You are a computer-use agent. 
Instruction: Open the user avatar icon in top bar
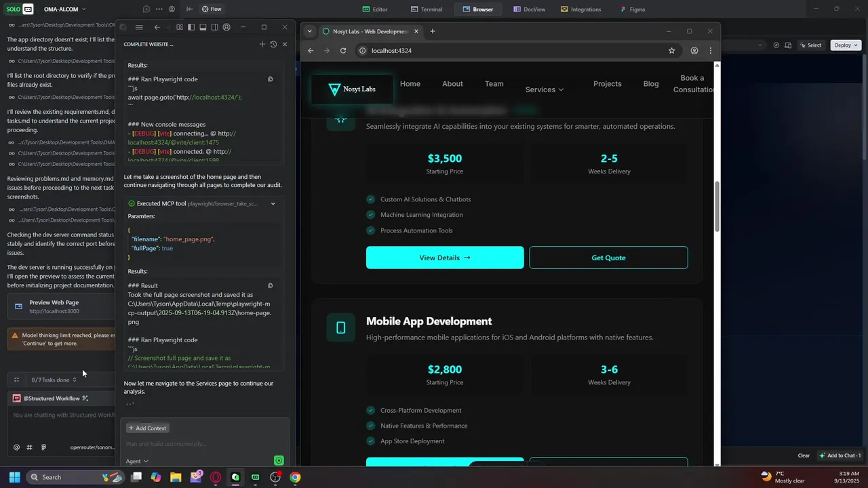(172, 9)
